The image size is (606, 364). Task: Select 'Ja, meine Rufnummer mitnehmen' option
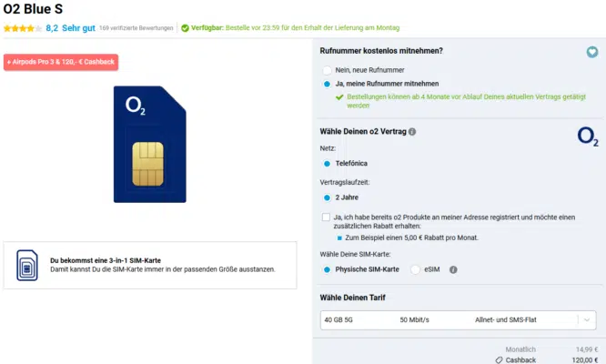pyautogui.click(x=327, y=84)
